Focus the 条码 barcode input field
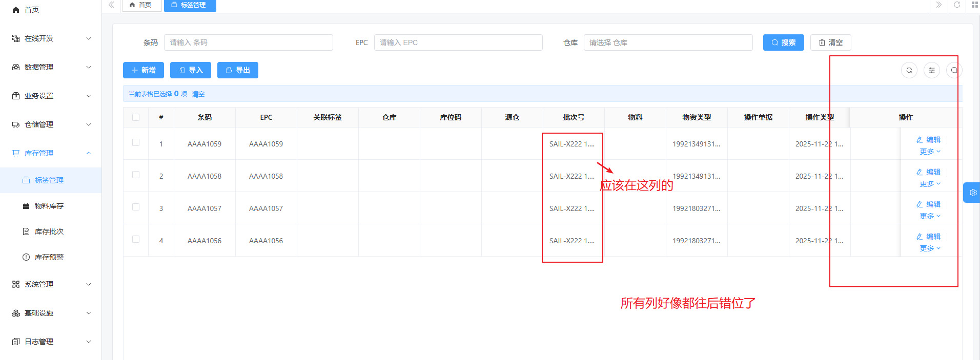The width and height of the screenshot is (980, 360). [x=248, y=43]
